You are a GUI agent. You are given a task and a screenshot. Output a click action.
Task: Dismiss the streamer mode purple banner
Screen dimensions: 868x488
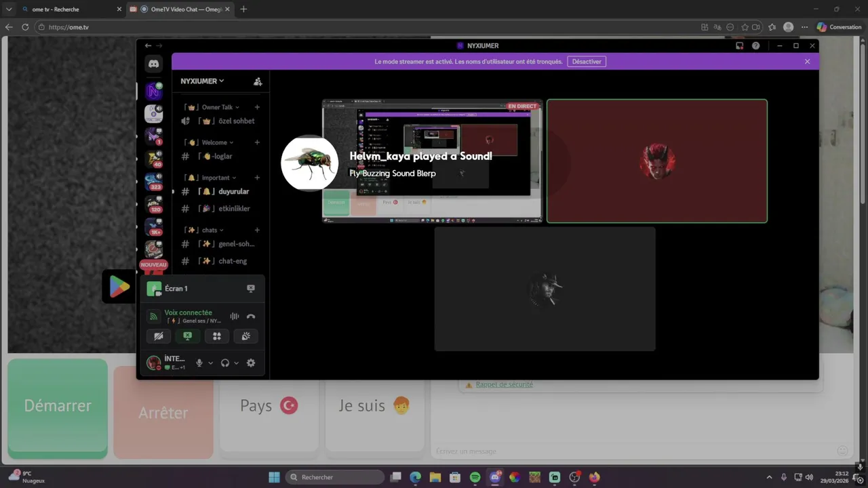pos(807,61)
